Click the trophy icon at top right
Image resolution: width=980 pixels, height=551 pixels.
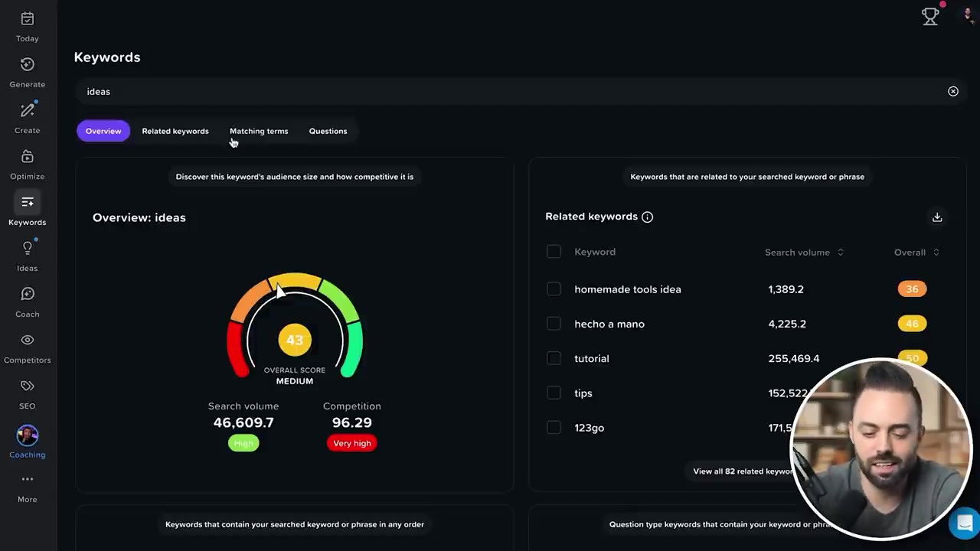pyautogui.click(x=930, y=16)
